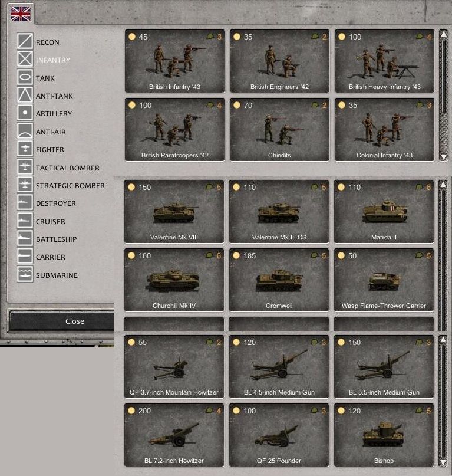Pick the Churchill Mk.IV tank card
This screenshot has width=452, height=476.
click(x=174, y=280)
